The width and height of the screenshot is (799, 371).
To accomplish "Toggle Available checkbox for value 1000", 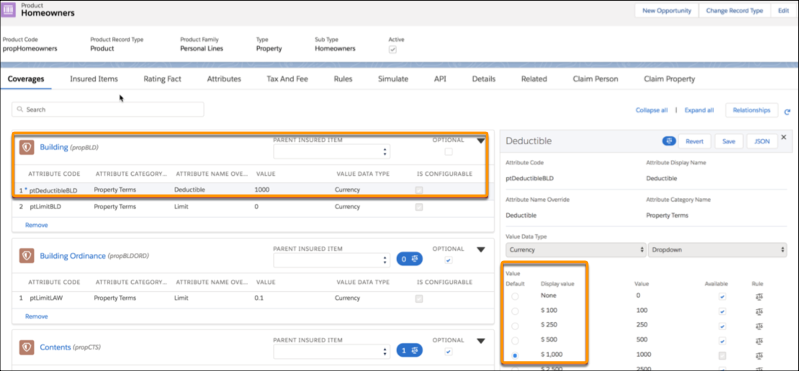I will pos(723,355).
